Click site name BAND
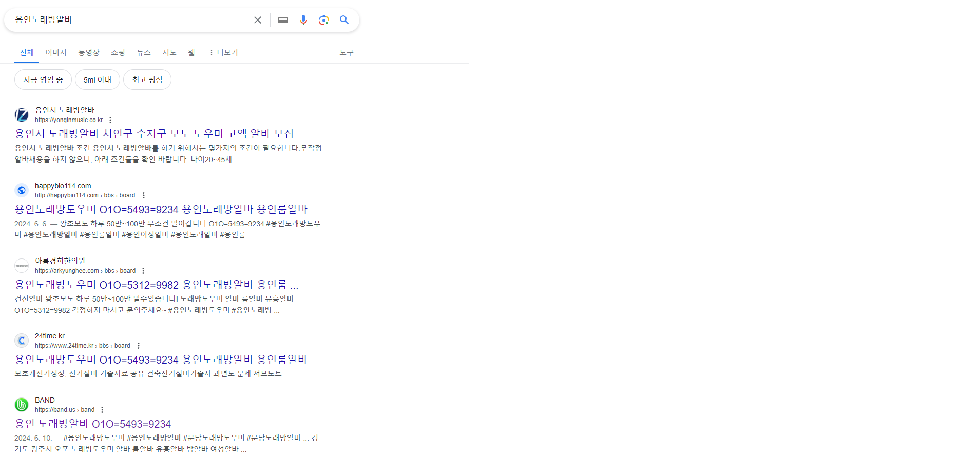The height and width of the screenshot is (458, 980). pyautogui.click(x=45, y=400)
